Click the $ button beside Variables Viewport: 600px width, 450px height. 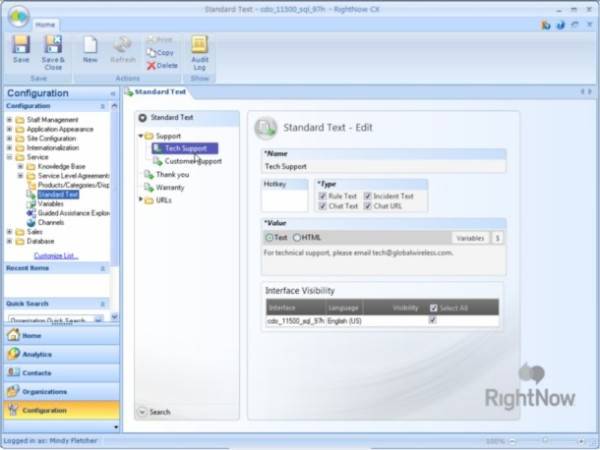(497, 238)
